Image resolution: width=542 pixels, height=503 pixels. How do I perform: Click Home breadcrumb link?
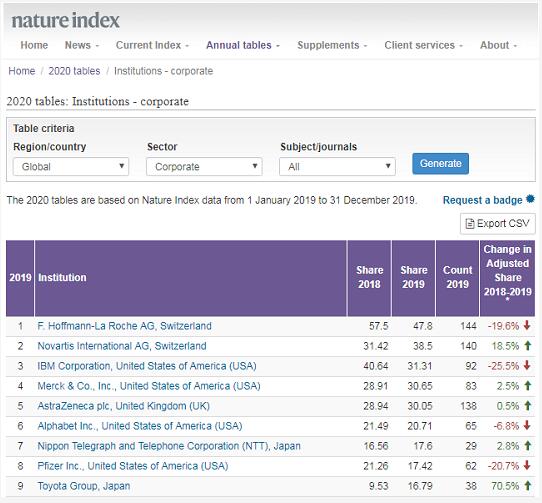tap(21, 71)
